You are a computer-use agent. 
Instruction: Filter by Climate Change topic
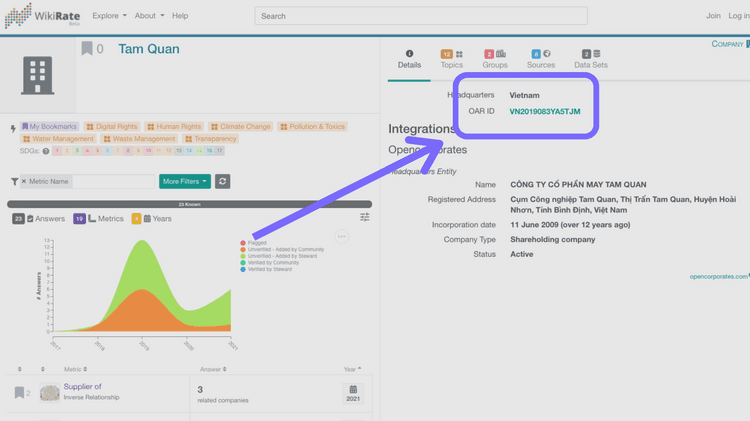click(x=241, y=126)
